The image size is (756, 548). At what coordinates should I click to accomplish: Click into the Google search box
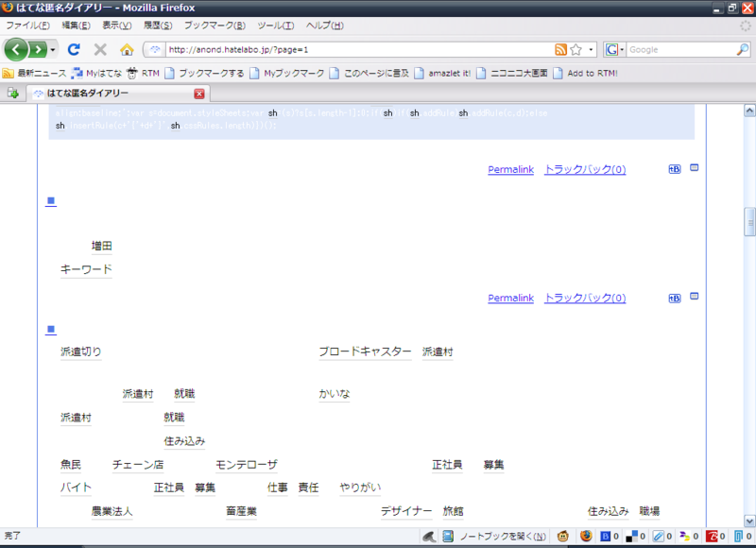click(681, 49)
